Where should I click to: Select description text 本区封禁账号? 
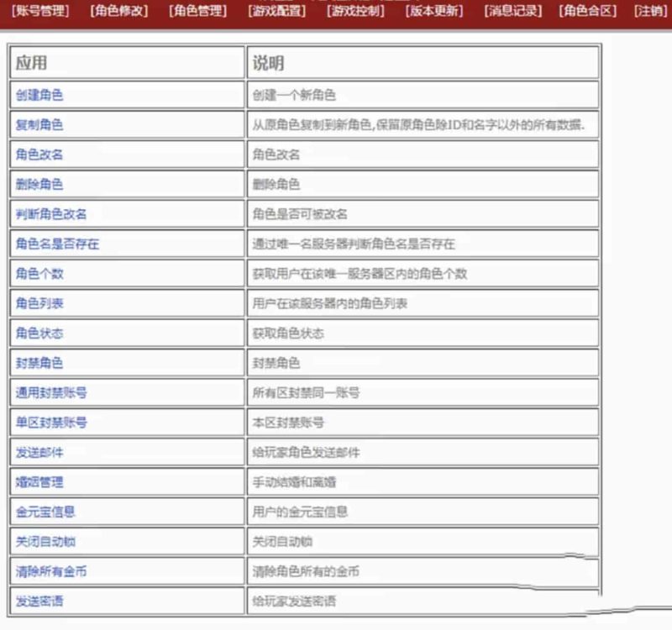[x=288, y=423]
